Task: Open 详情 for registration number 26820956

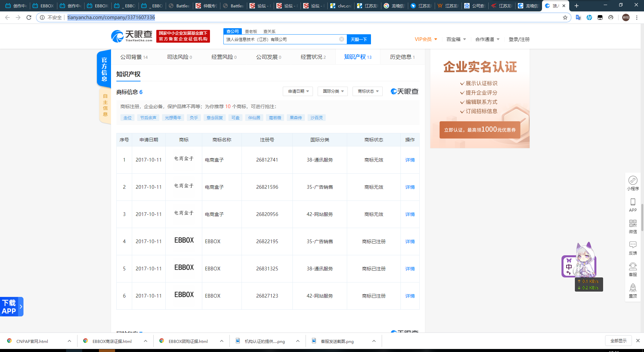Action: [410, 214]
